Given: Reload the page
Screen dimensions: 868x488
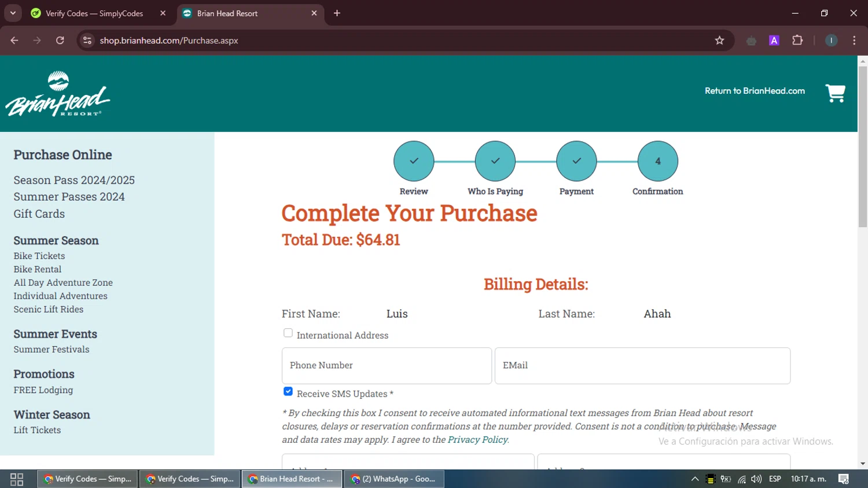Looking at the screenshot, I should coord(60,41).
